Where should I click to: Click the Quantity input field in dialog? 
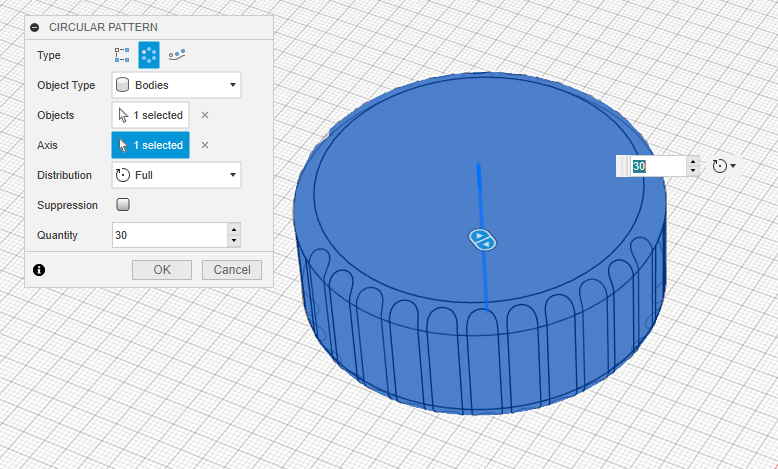tap(168, 235)
